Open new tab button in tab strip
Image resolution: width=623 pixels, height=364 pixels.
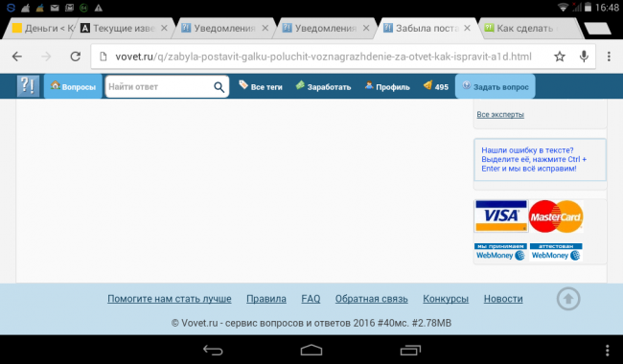[597, 29]
